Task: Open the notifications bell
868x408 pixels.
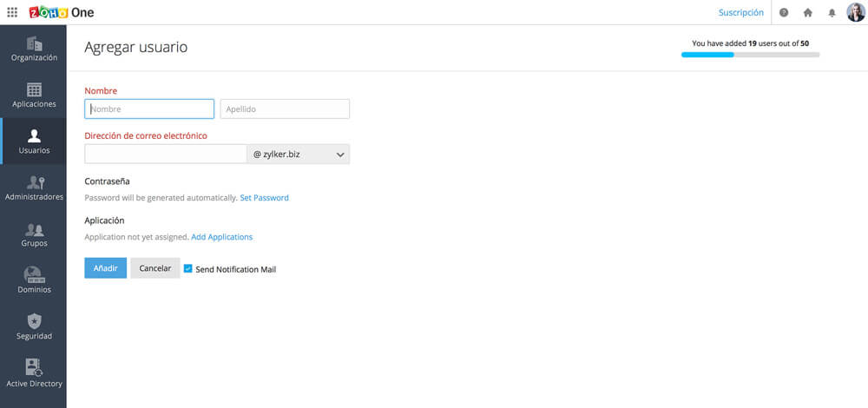Action: click(832, 13)
